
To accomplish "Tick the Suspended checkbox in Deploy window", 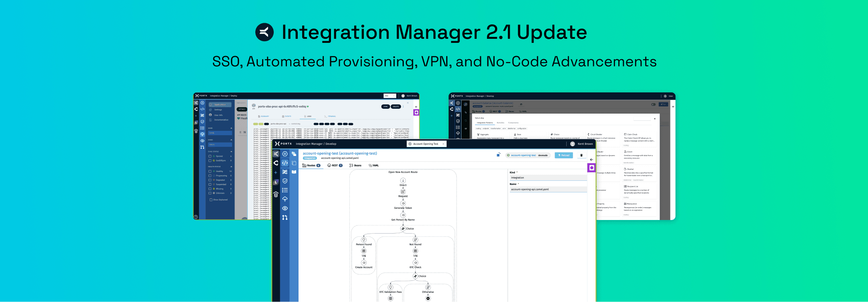I will point(210,184).
